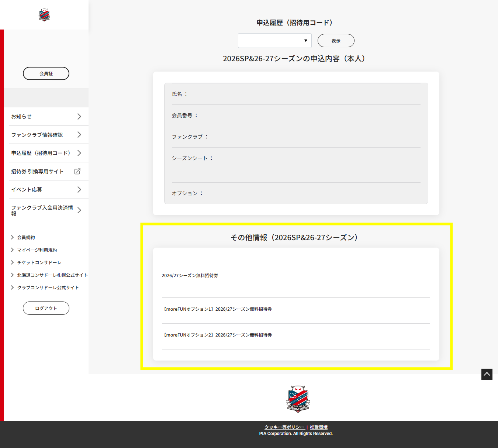498x448 pixels.
Task: Click the chevron arrow next to イベント応募
Action: [x=79, y=189]
